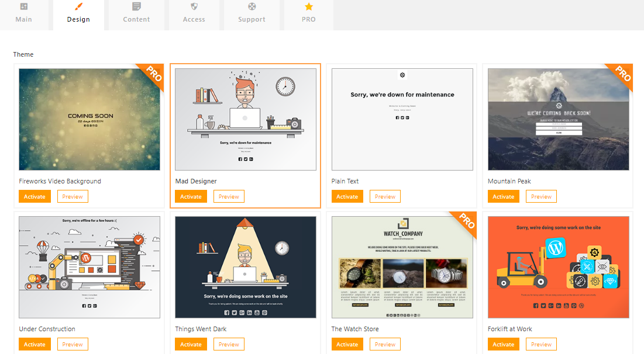Preview the Plain Text theme
Screen dimensions: 644x354
(385, 197)
